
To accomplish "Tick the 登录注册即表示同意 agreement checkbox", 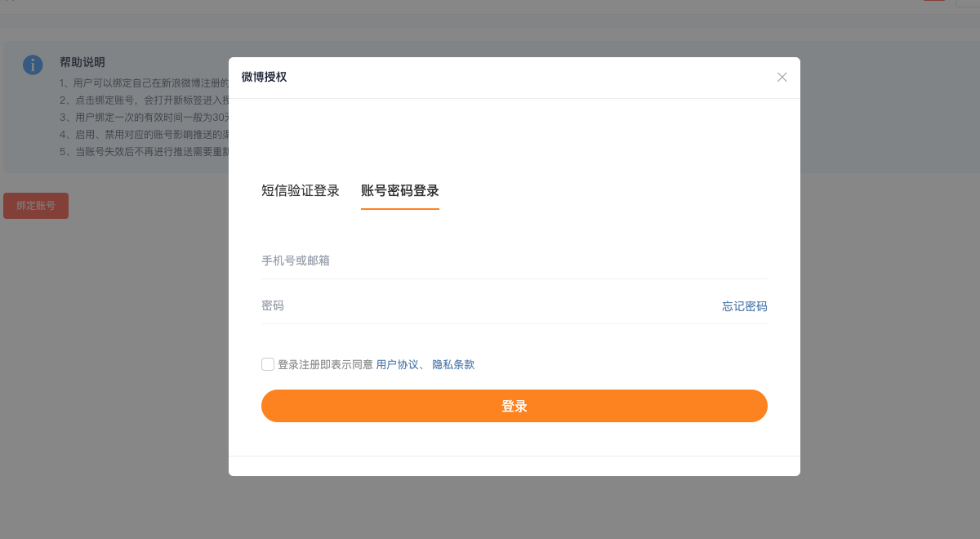I will [x=268, y=364].
